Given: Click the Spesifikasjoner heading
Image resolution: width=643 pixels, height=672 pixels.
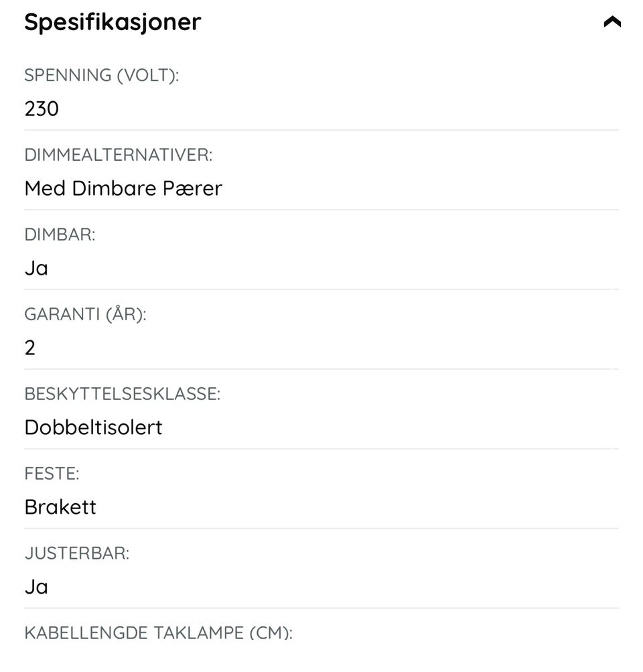Looking at the screenshot, I should click(x=113, y=21).
